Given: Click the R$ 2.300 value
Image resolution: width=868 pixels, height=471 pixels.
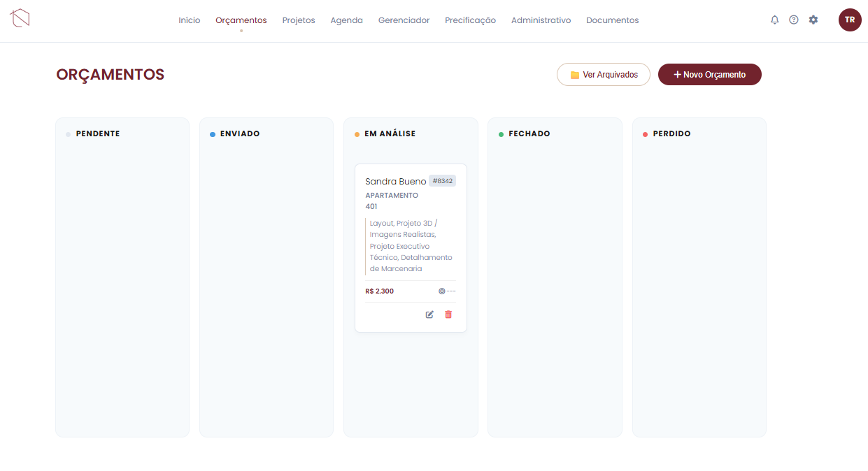Looking at the screenshot, I should pyautogui.click(x=380, y=291).
